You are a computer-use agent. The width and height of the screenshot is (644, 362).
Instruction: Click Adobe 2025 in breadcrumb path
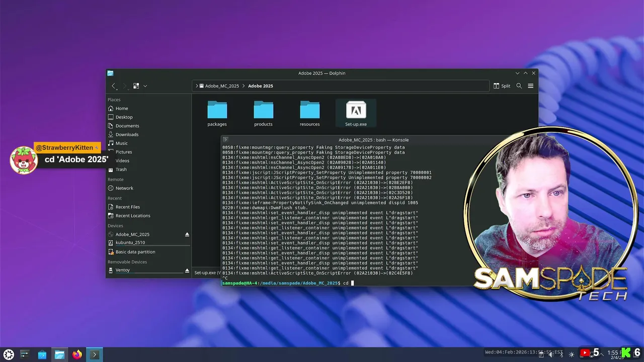[x=261, y=86]
